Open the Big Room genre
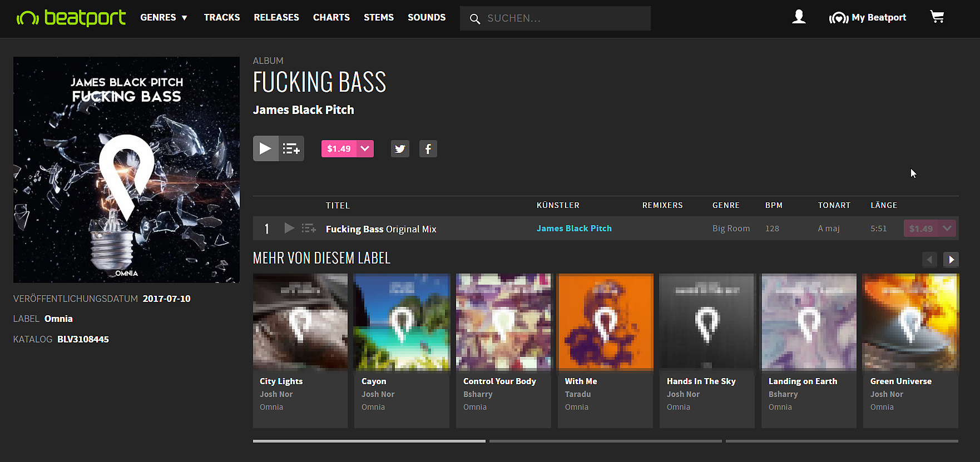 731,228
